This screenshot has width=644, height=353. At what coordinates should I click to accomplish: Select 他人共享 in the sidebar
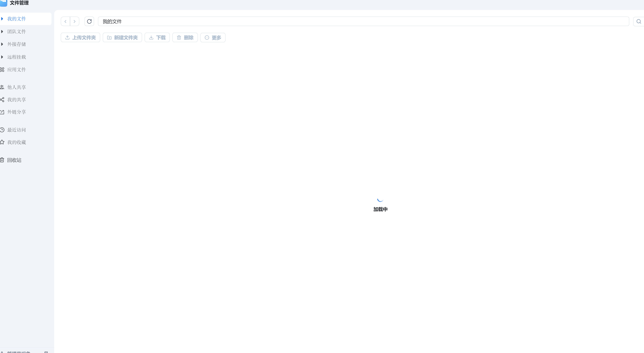16,87
